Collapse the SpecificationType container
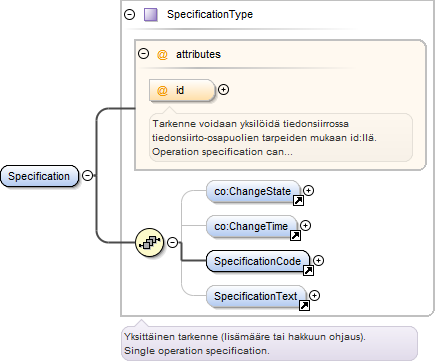 [129, 15]
